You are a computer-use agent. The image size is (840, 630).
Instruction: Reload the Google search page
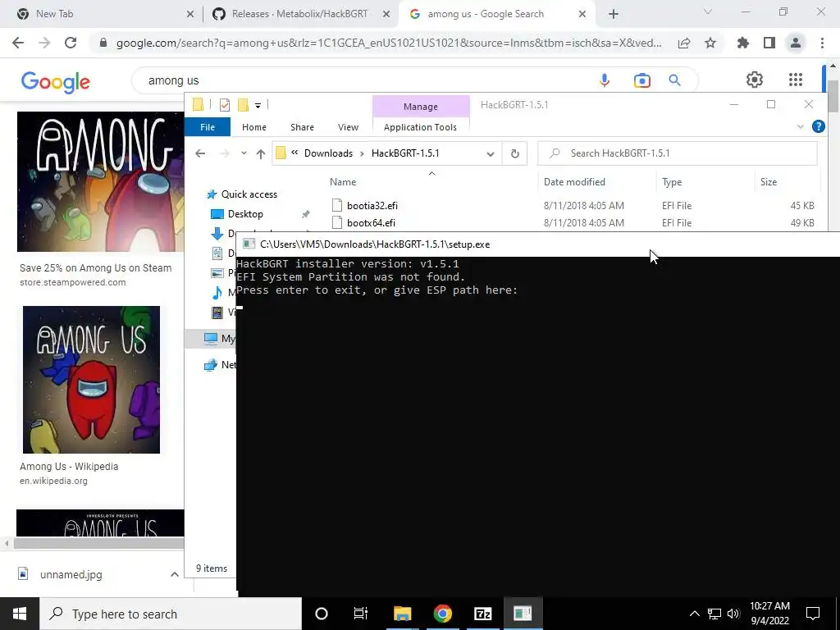[71, 43]
